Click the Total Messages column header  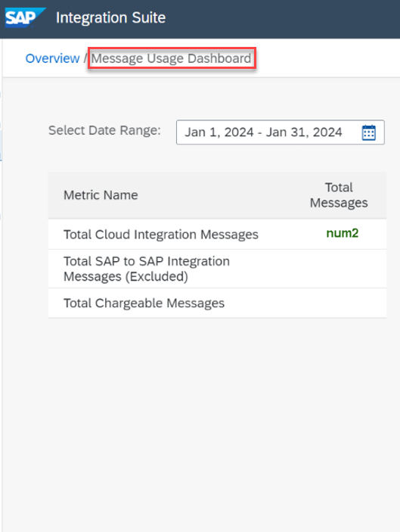point(339,195)
